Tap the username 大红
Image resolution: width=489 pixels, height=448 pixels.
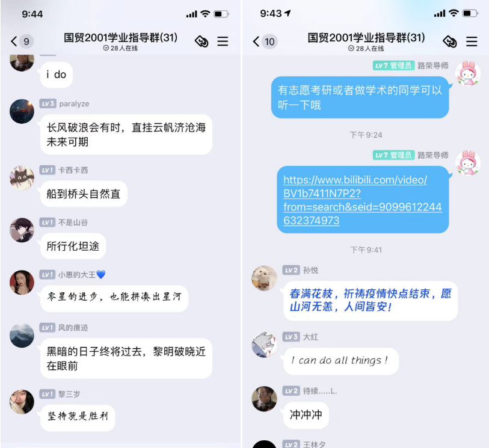tap(310, 337)
